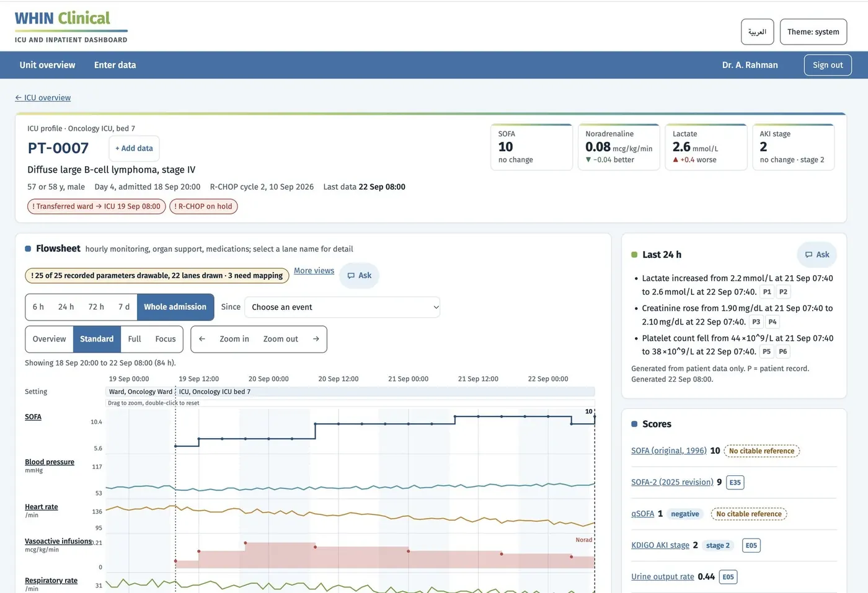Go to the Unit overview tab
Screen dimensions: 868x593
pyautogui.click(x=47, y=65)
